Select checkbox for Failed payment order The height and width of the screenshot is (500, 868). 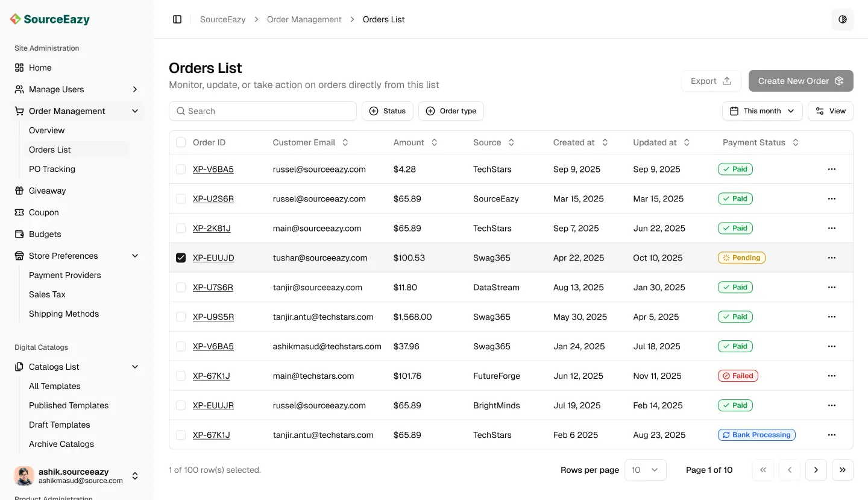tap(181, 376)
